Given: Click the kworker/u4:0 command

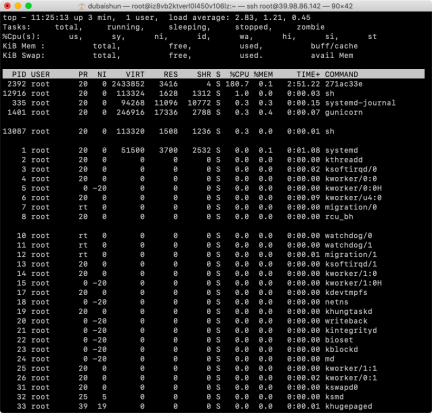Looking at the screenshot, I should [353, 198].
